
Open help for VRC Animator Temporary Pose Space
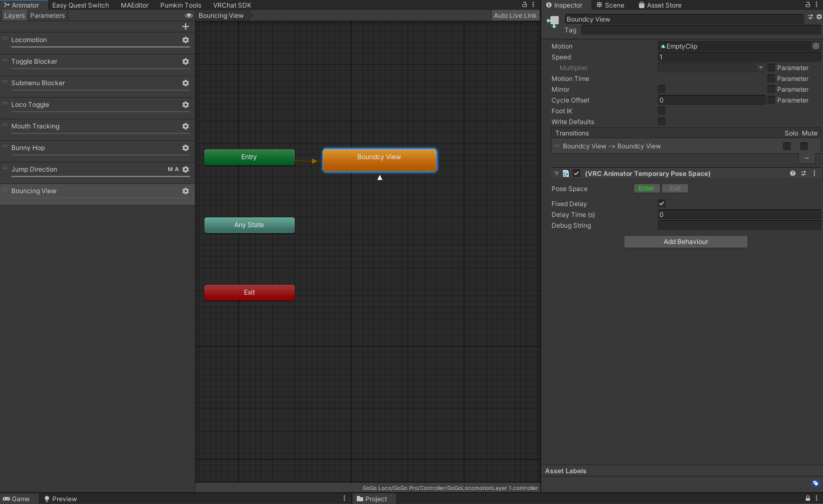pyautogui.click(x=793, y=173)
